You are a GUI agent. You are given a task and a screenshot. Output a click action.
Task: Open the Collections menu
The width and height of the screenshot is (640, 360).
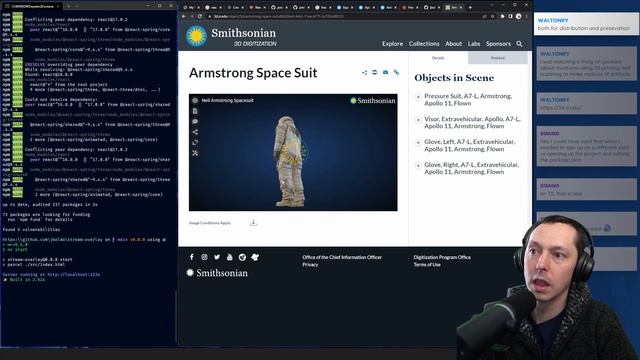[x=424, y=44]
